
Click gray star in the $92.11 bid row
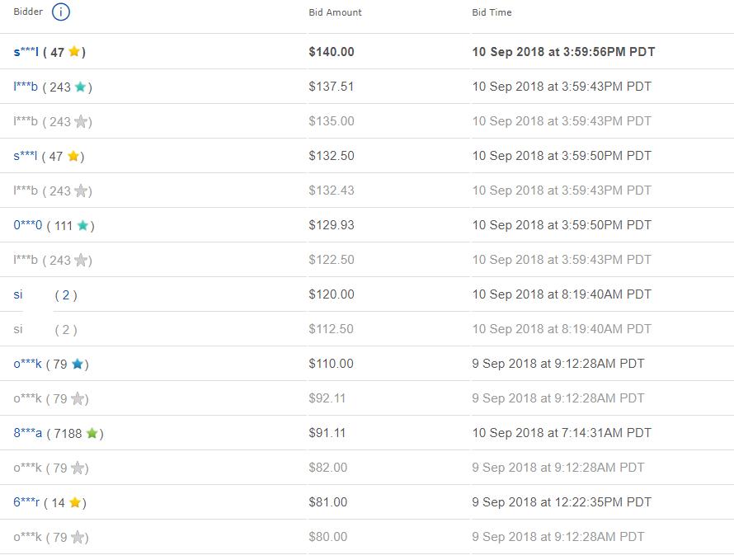pos(78,398)
